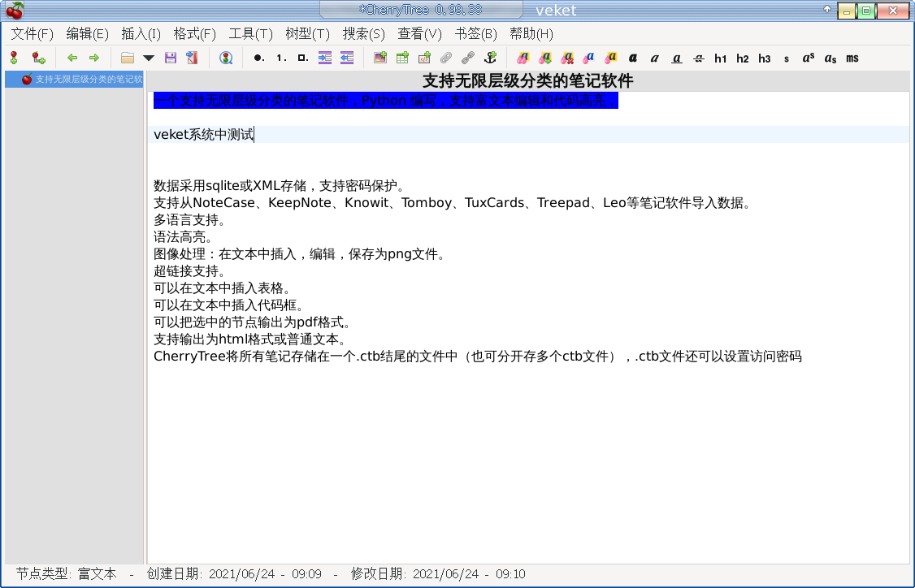Open the 书签(B) menu
The height and width of the screenshot is (588, 915).
pyautogui.click(x=475, y=34)
